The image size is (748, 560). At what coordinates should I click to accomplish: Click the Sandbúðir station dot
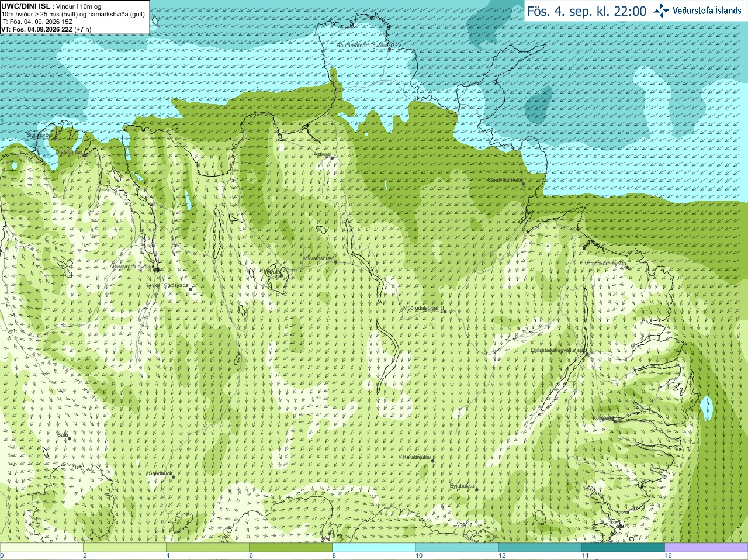(173, 477)
